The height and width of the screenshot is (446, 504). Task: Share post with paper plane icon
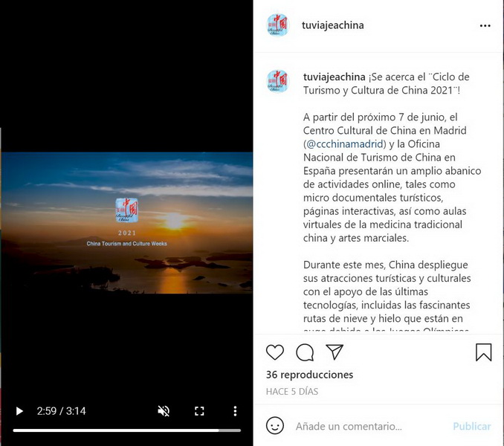click(x=335, y=352)
